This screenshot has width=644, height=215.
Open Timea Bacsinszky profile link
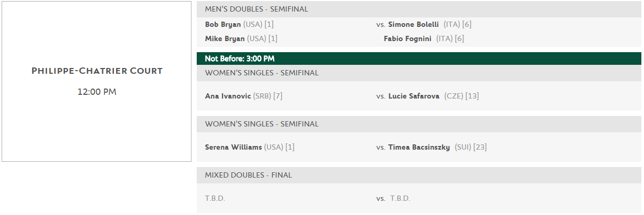pos(419,147)
